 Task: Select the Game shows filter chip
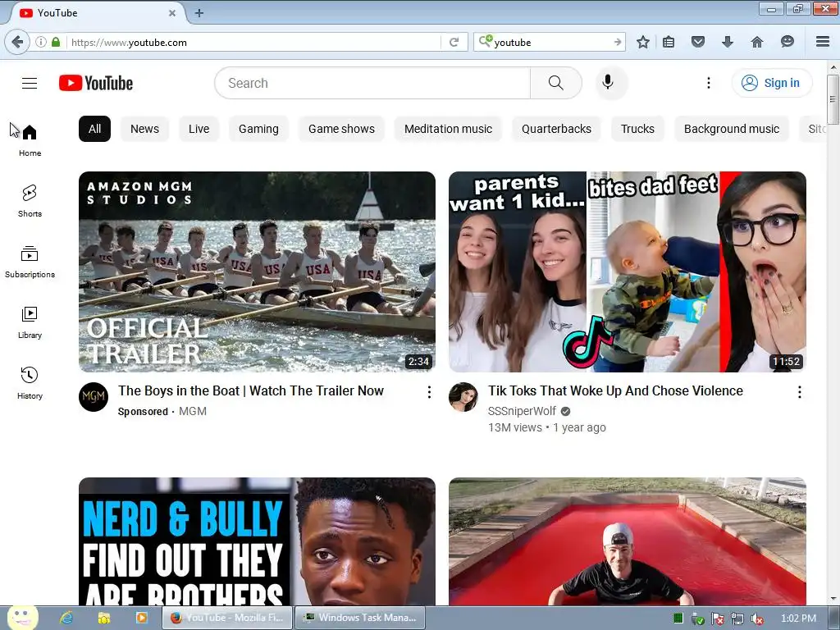point(341,129)
